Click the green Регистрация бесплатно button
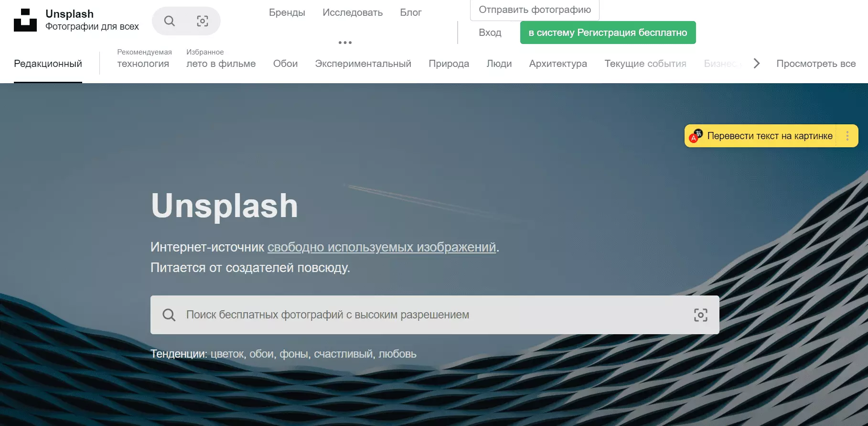 pyautogui.click(x=608, y=33)
